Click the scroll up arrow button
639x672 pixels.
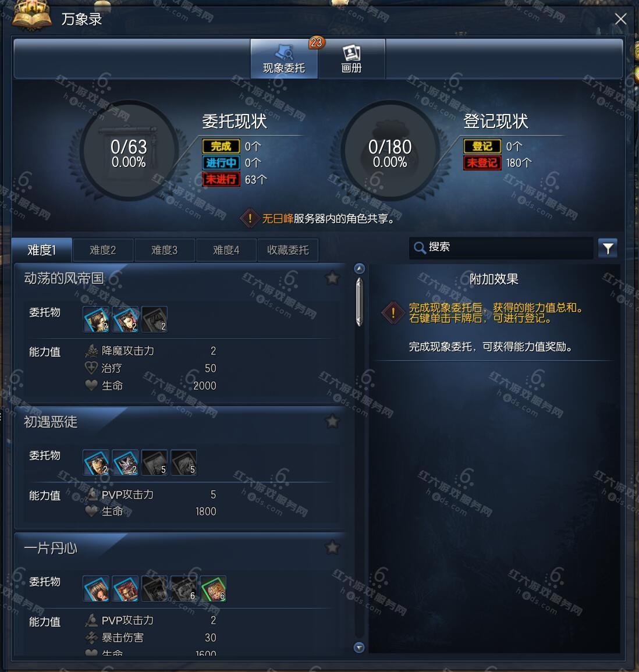click(359, 269)
